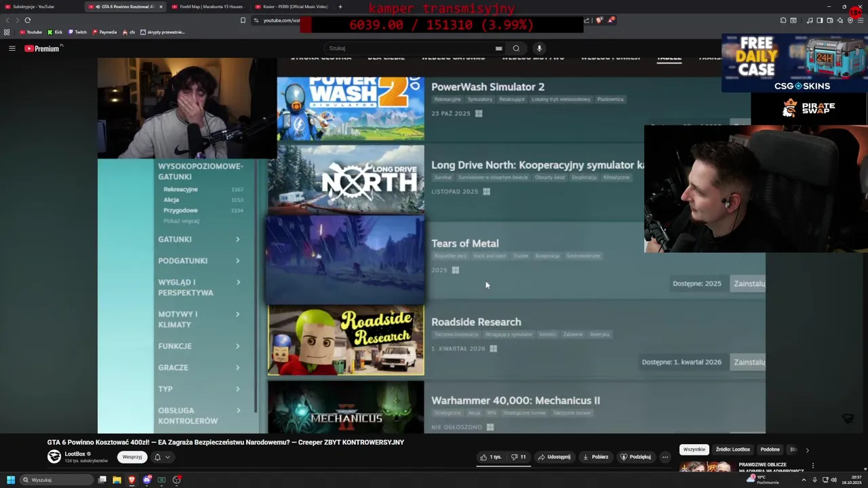Open options for Prawdziwe Oblicze video
Image resolution: width=868 pixels, height=488 pixels.
(812, 466)
